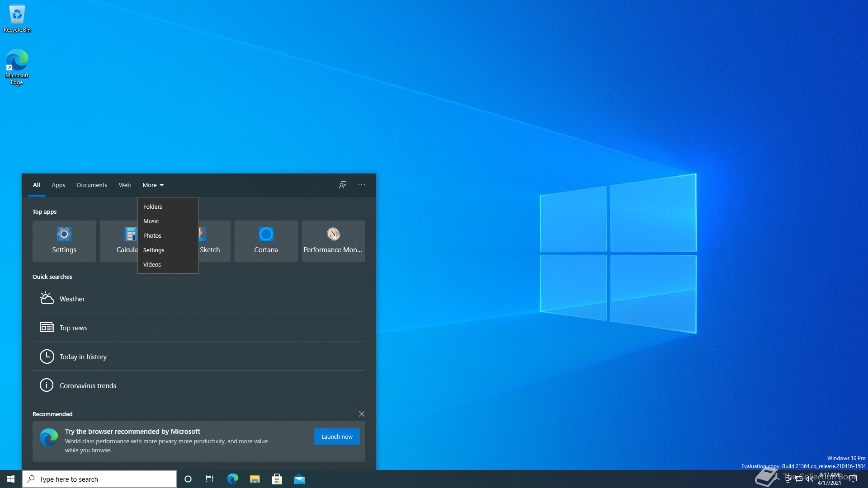Open Cortana from the taskbar
The image size is (868, 488).
pyautogui.click(x=188, y=479)
